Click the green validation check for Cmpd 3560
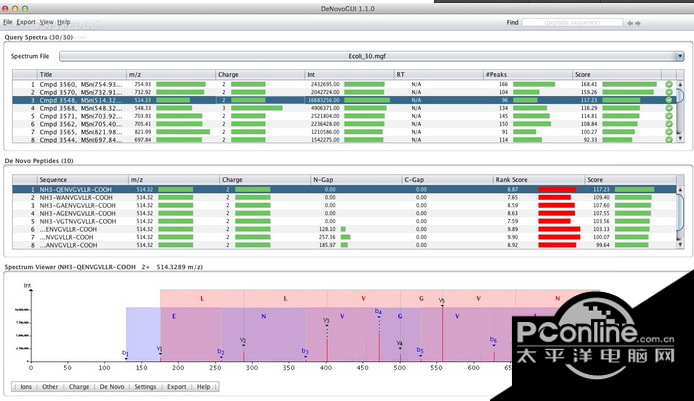694x401 pixels. pyautogui.click(x=669, y=84)
